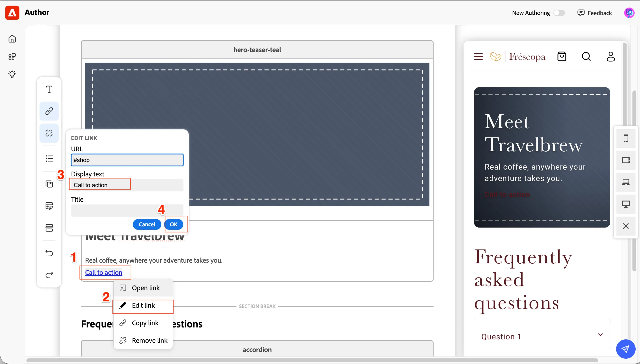The width and height of the screenshot is (640, 364).
Task: Choose Copy link from context menu
Action: (143, 323)
